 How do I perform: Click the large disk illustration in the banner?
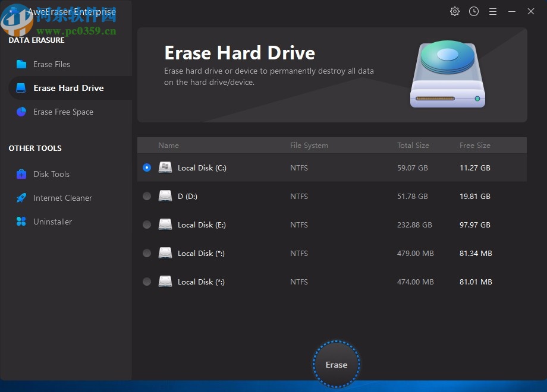coord(447,74)
